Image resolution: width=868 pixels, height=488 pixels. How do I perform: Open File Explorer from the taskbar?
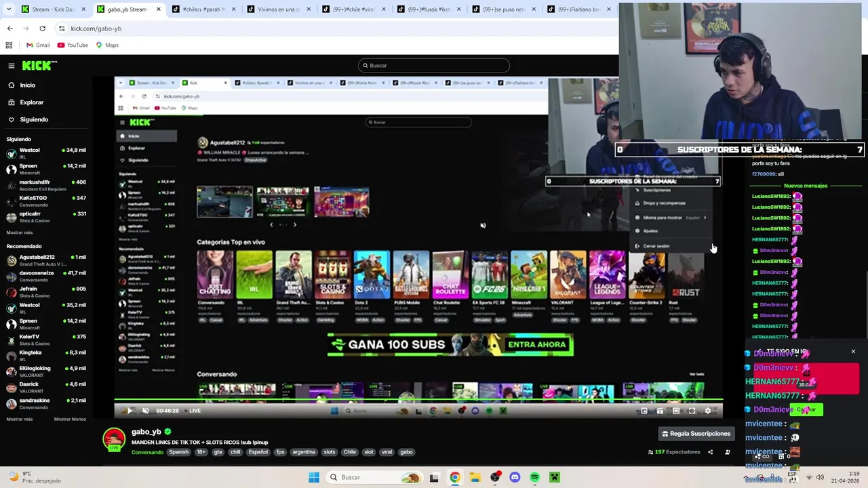point(475,477)
